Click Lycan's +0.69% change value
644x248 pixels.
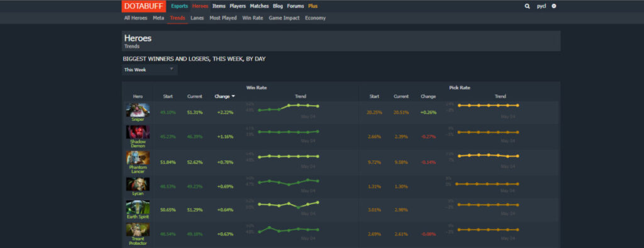(x=226, y=187)
